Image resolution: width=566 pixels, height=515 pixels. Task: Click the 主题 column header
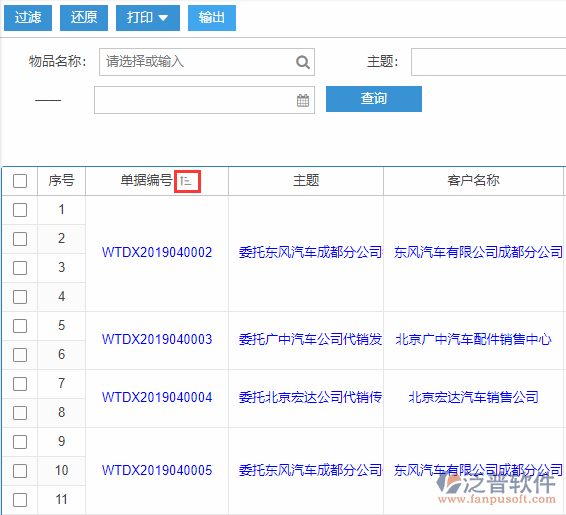click(x=306, y=180)
